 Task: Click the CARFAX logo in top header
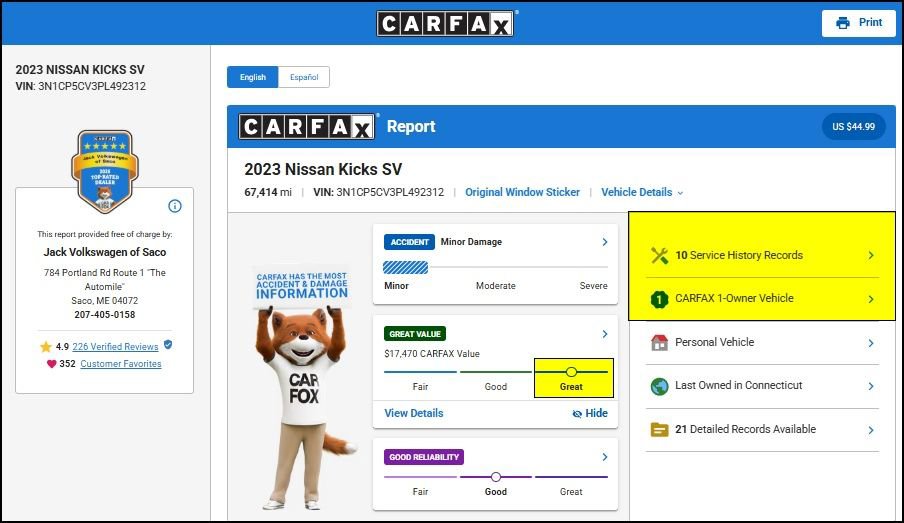point(445,24)
